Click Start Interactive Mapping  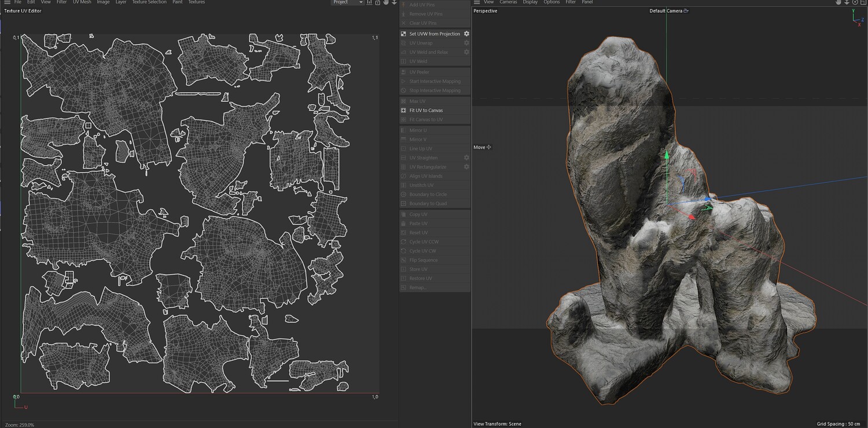[435, 81]
